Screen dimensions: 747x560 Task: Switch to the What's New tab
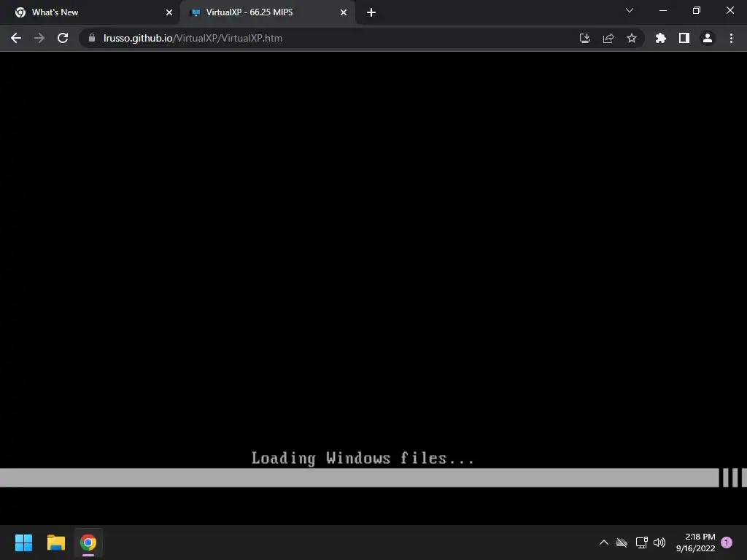click(x=90, y=12)
